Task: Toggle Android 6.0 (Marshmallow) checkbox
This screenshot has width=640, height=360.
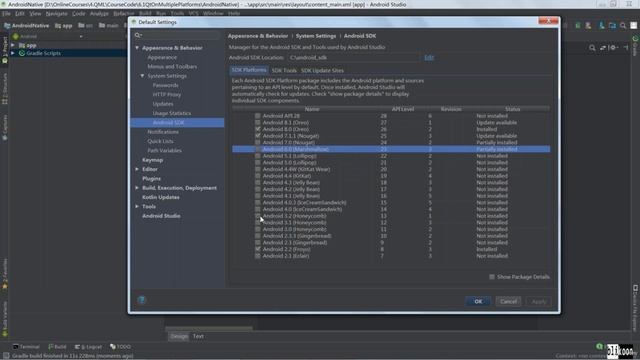Action: [258, 149]
